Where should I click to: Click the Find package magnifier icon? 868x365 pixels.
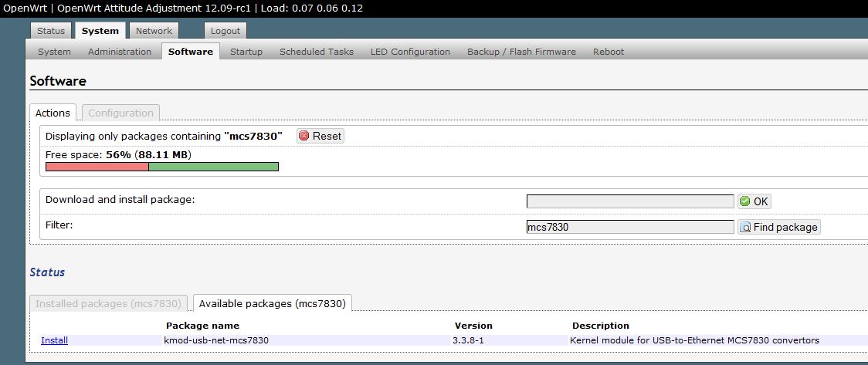745,228
